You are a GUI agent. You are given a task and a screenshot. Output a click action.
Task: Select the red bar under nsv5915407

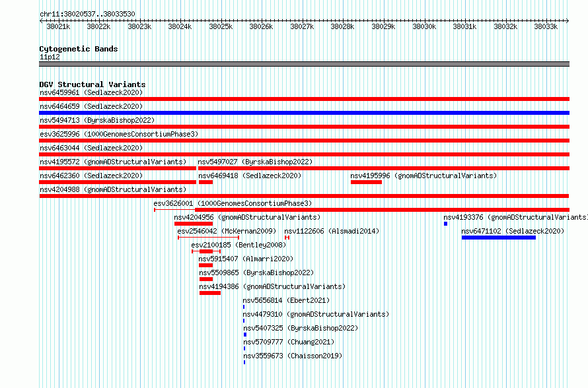click(x=205, y=265)
